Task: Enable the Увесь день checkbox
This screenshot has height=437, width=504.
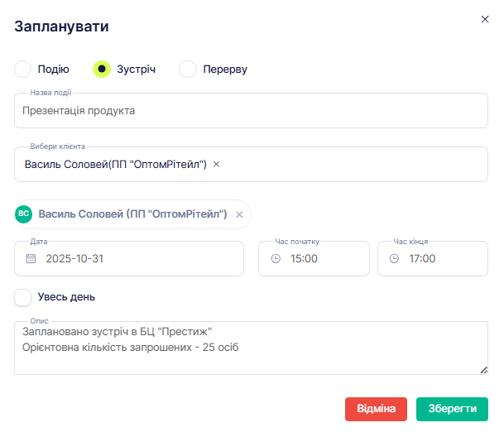Action: pos(23,297)
